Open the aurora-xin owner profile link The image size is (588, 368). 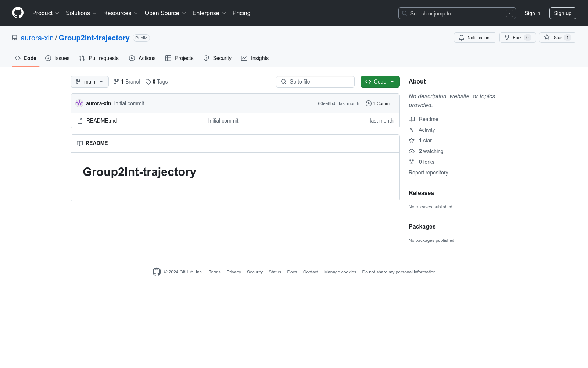tap(37, 38)
